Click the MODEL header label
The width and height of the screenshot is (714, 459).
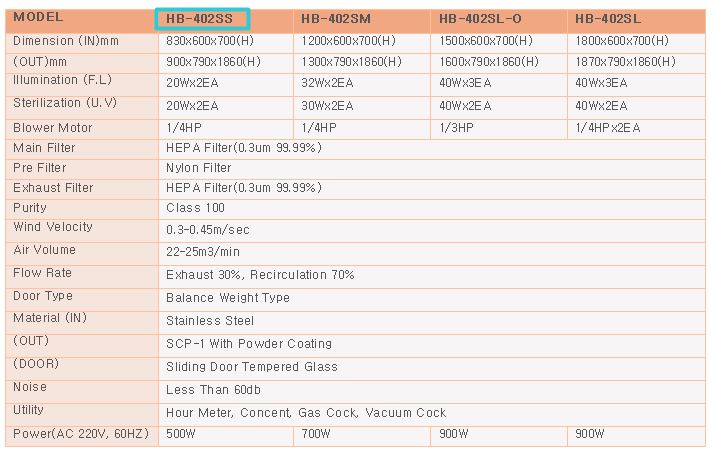[40, 18]
